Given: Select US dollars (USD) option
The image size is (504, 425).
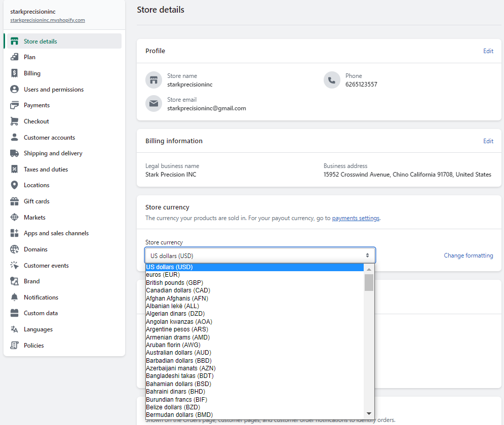Looking at the screenshot, I should click(x=255, y=267).
